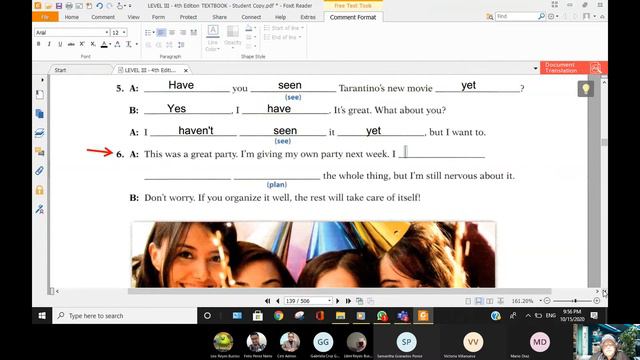
Task: Open the Security lock panel icon
Action: 40,190
